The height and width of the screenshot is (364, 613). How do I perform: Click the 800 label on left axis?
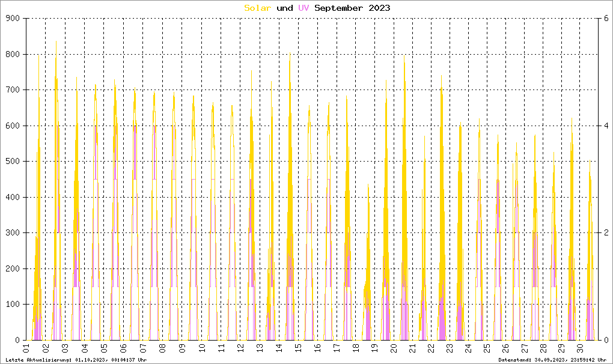[13, 55]
